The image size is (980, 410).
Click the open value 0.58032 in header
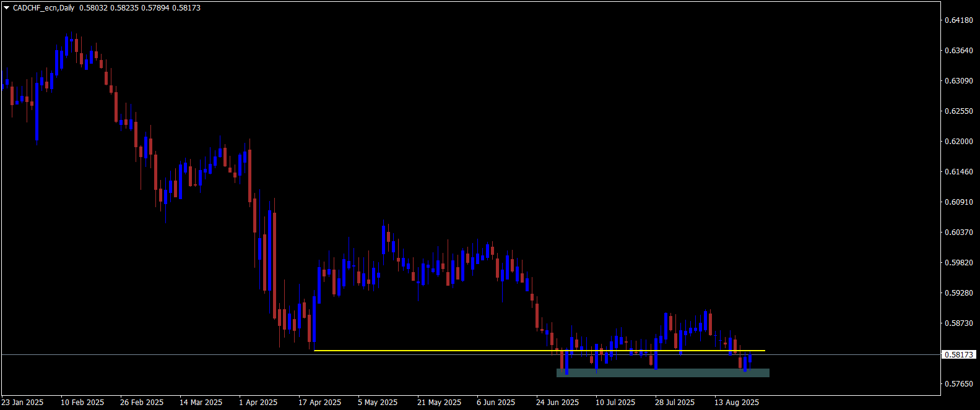click(x=93, y=8)
